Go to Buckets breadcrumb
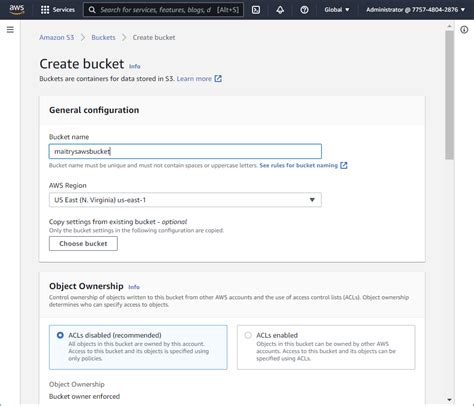The height and width of the screenshot is (406, 474). click(103, 37)
